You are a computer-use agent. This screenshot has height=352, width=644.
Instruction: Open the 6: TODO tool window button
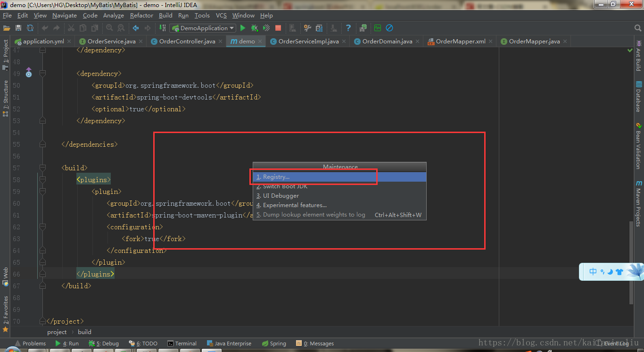coord(143,344)
